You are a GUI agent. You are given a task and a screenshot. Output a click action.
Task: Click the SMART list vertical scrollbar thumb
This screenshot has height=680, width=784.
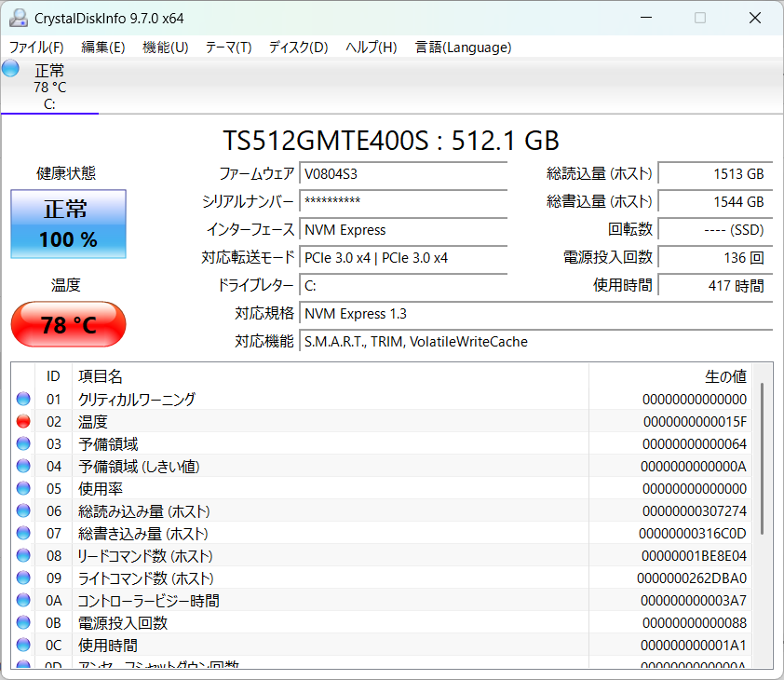coord(762,458)
